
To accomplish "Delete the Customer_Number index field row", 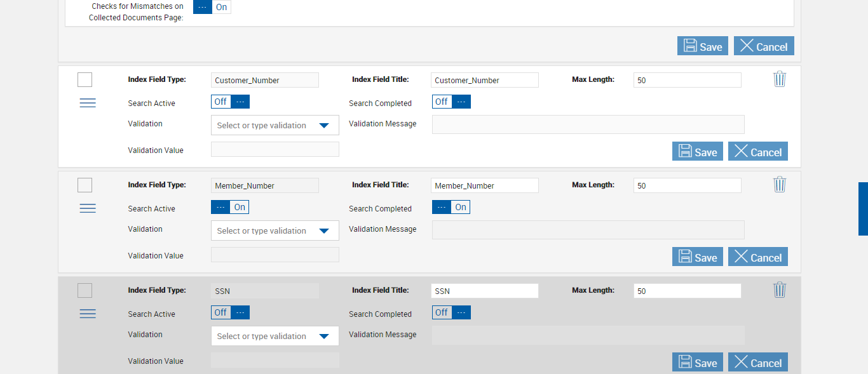I will [x=780, y=79].
